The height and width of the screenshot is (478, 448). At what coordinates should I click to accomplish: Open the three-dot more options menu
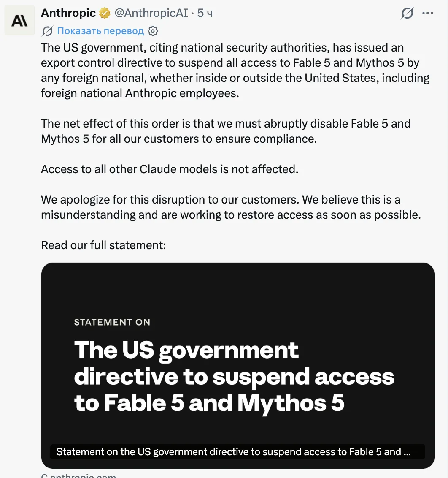pyautogui.click(x=428, y=13)
